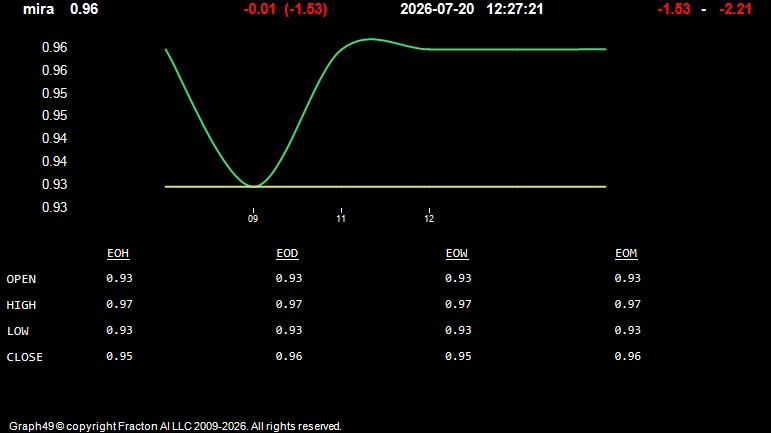Click the EOH column header
Viewport: 771px width, 433px height.
click(118, 253)
